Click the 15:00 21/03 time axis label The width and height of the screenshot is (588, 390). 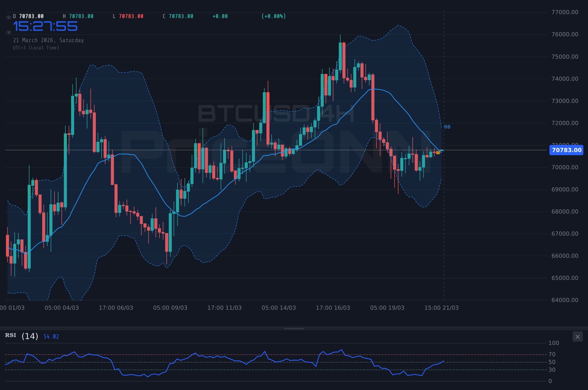click(442, 308)
